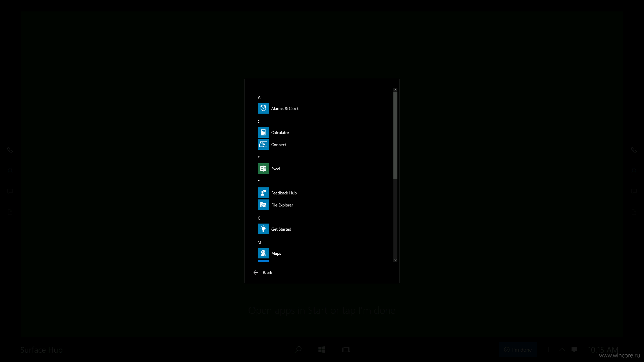Jump to the letter G group header
The width and height of the screenshot is (644, 362).
259,218
